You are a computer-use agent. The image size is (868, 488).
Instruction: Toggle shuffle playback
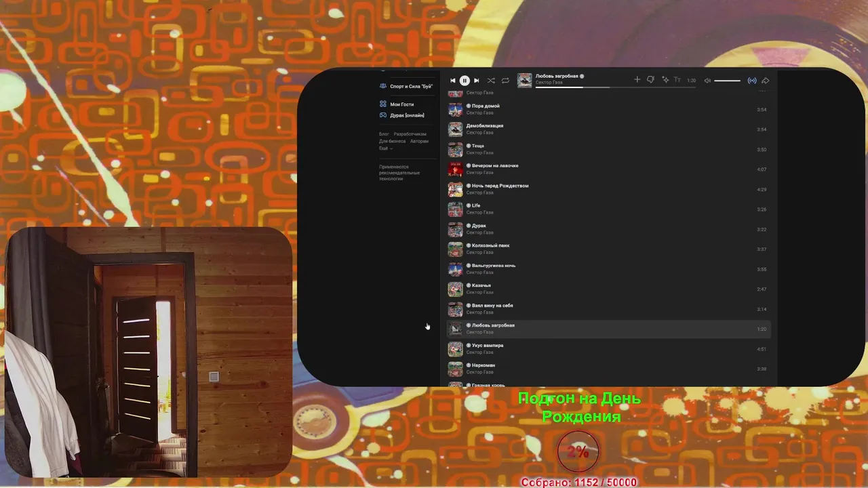pyautogui.click(x=491, y=81)
